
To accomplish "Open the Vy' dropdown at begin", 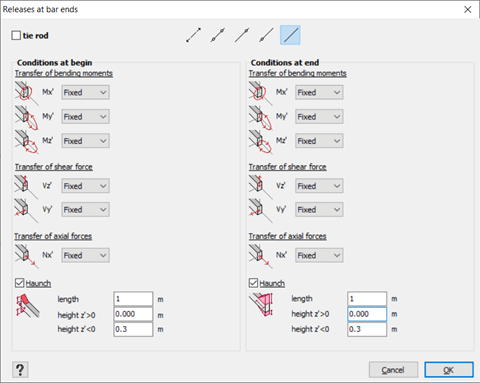I will [x=85, y=210].
